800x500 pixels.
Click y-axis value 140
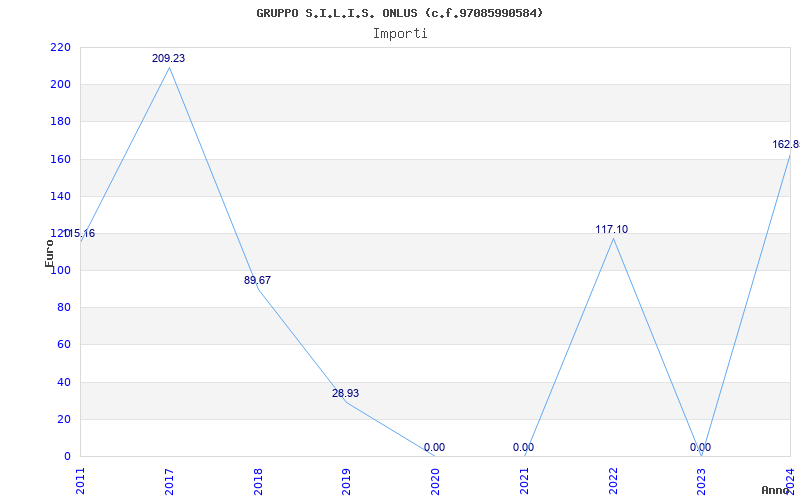point(60,196)
